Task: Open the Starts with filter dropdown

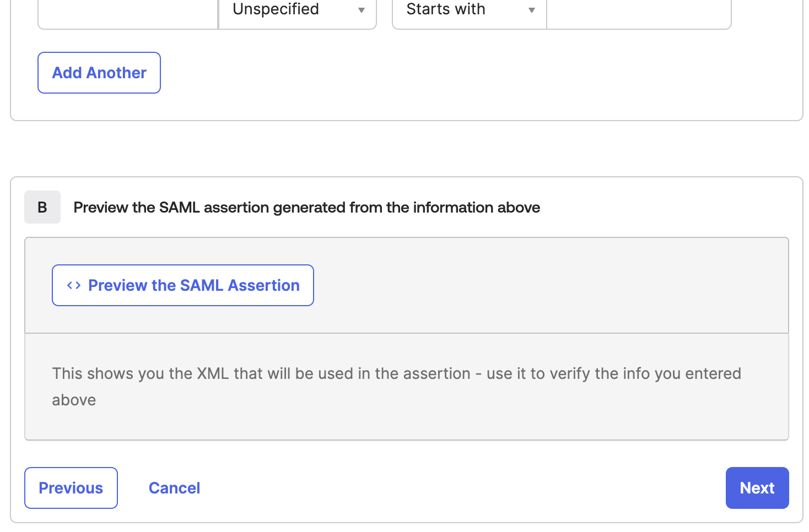Action: pos(470,10)
